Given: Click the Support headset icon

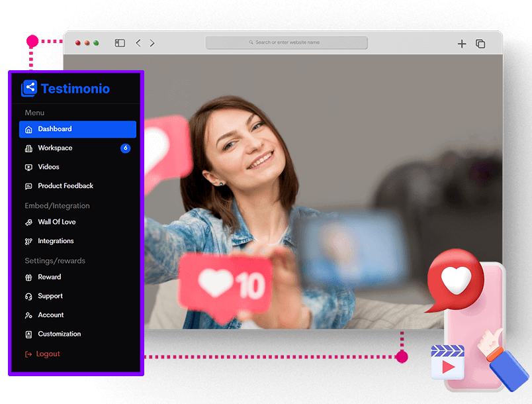Looking at the screenshot, I should (x=28, y=297).
